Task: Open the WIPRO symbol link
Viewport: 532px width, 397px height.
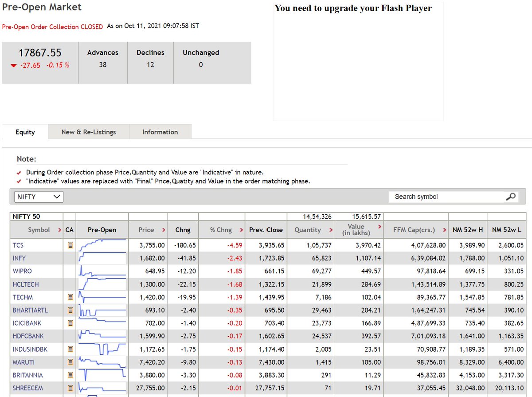Action: tap(22, 271)
